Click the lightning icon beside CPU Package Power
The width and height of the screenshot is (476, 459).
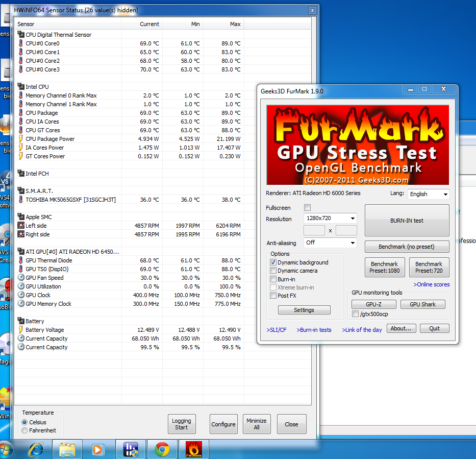20,139
